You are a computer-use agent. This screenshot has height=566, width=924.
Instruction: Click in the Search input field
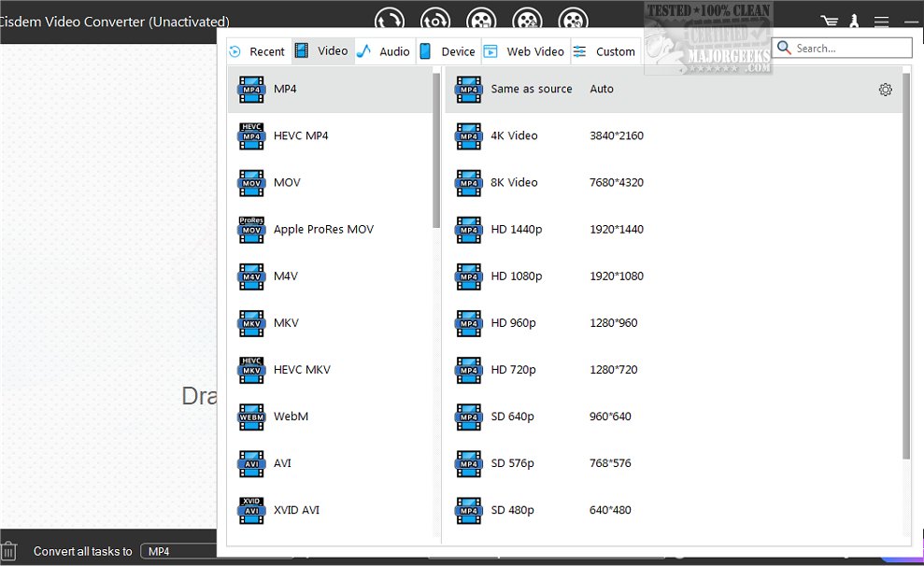(842, 48)
